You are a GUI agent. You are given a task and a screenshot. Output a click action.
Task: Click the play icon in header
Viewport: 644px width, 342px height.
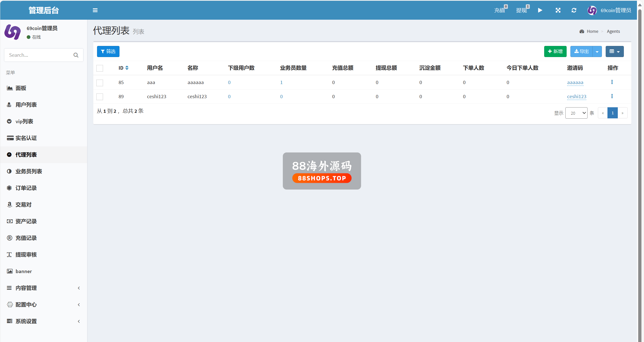coord(540,10)
